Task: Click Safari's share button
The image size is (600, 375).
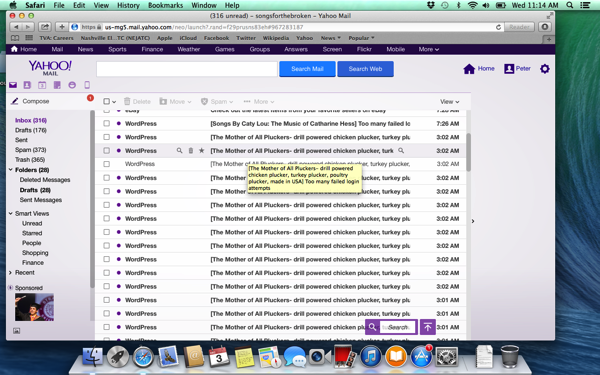Action: 45,27
